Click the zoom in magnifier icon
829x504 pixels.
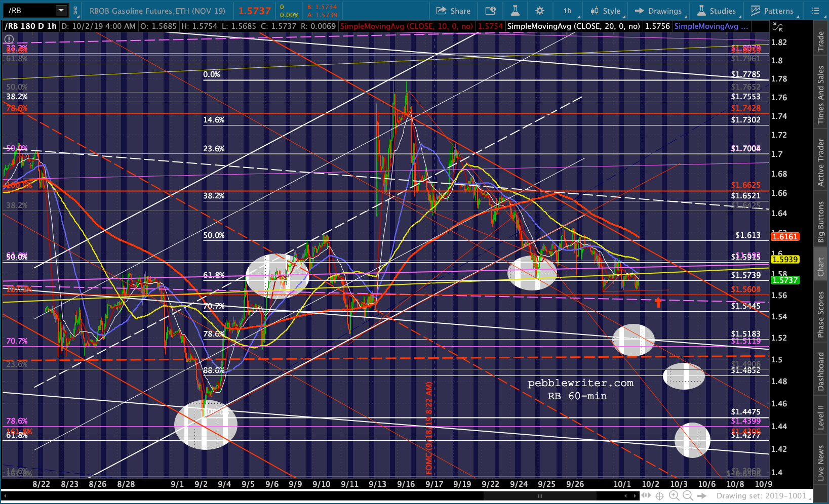coord(674,496)
